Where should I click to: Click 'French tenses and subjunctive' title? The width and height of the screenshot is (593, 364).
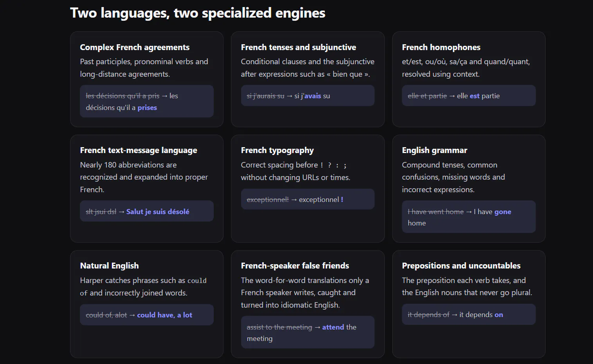(298, 47)
